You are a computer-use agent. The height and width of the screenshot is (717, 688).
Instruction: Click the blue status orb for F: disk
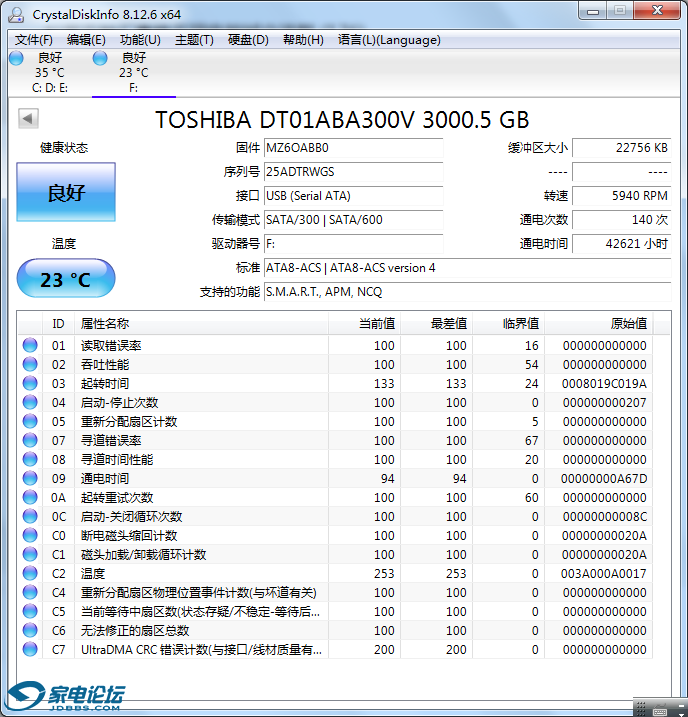coord(100,58)
